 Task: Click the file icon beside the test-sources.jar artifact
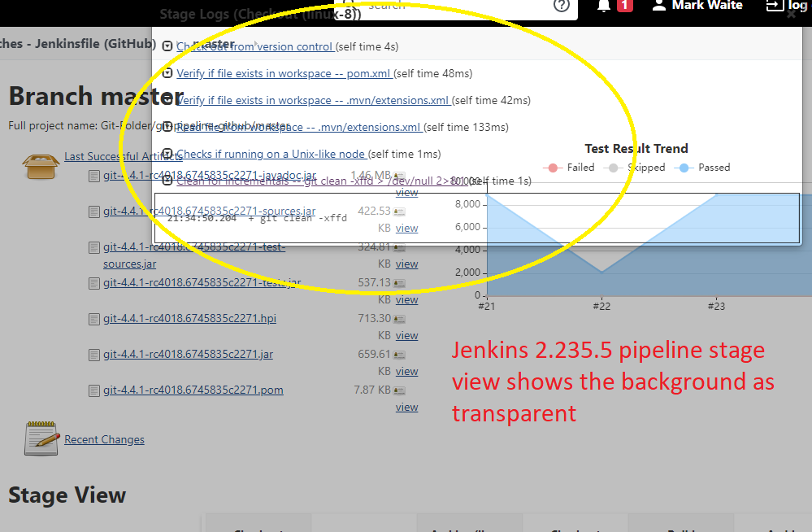(93, 248)
